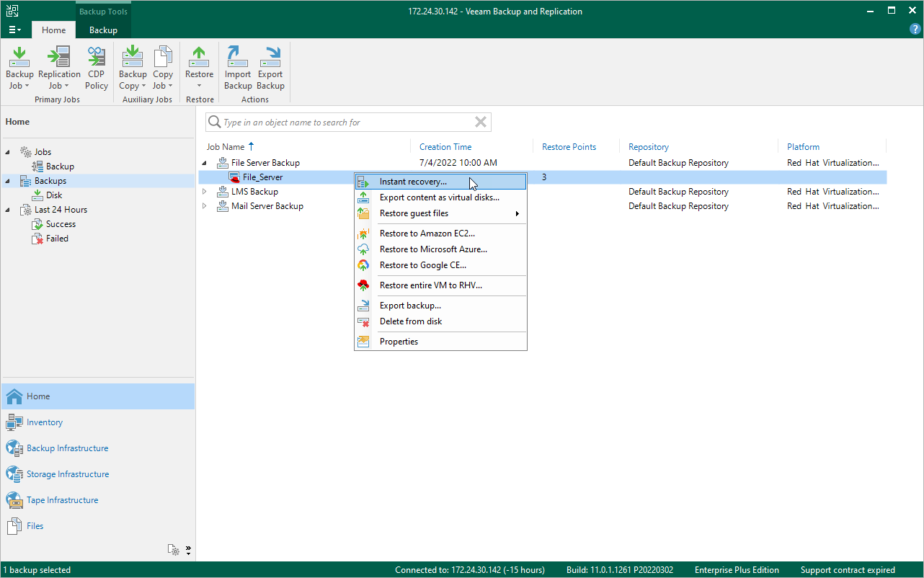Screen dimensions: 924x578
Task: Switch to the Backup ribbon tab
Action: pyautogui.click(x=103, y=30)
